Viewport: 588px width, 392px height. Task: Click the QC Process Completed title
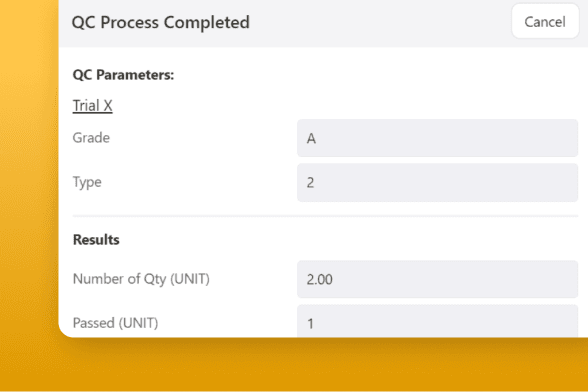click(x=160, y=22)
